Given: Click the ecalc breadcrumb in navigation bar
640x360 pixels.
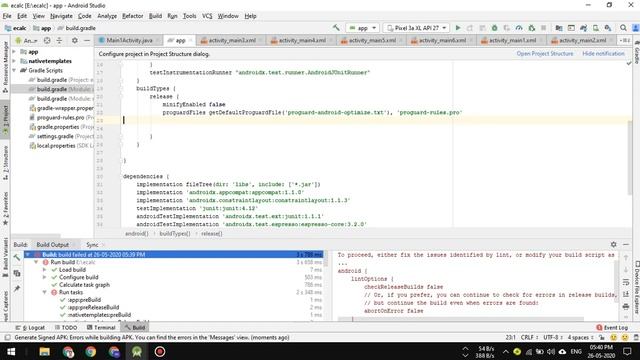Looking at the screenshot, I should click(x=16, y=28).
